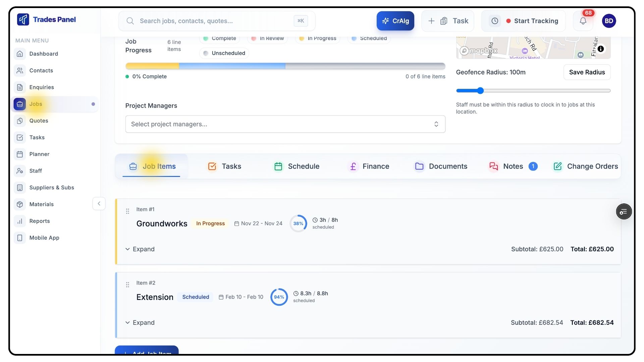Toggle the Unscheduled status filter chip
Viewport: 644px width, 362px height.
[224, 53]
